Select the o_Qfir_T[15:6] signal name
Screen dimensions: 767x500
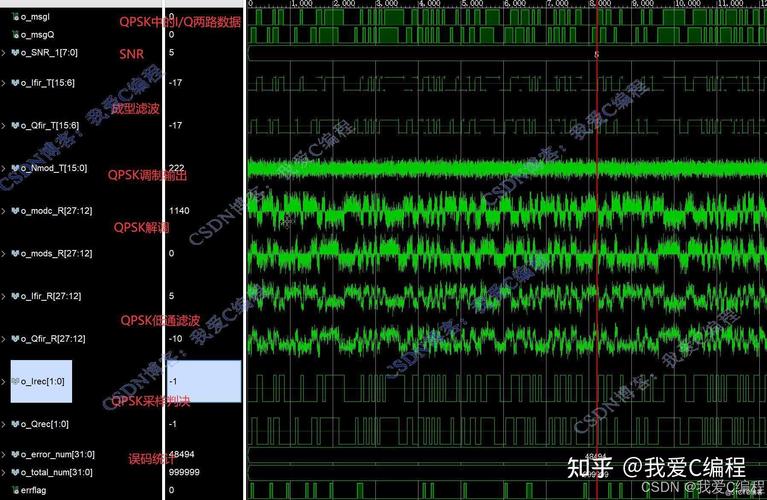[50, 126]
